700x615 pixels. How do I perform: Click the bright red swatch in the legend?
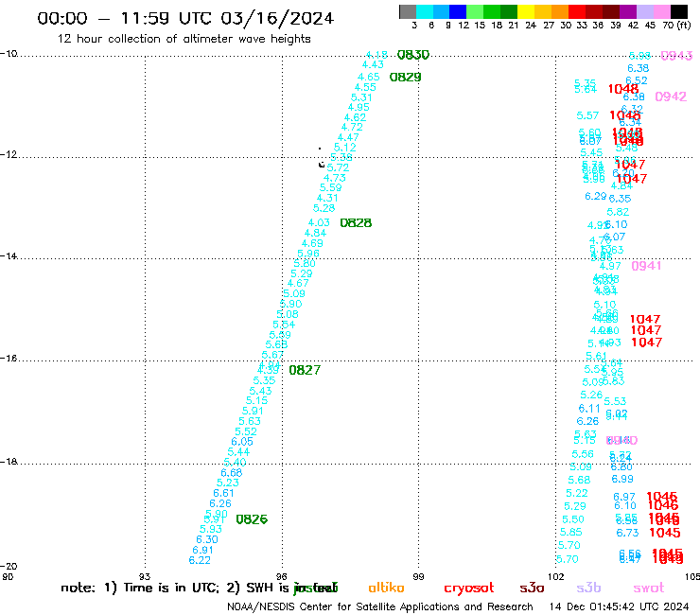577,11
